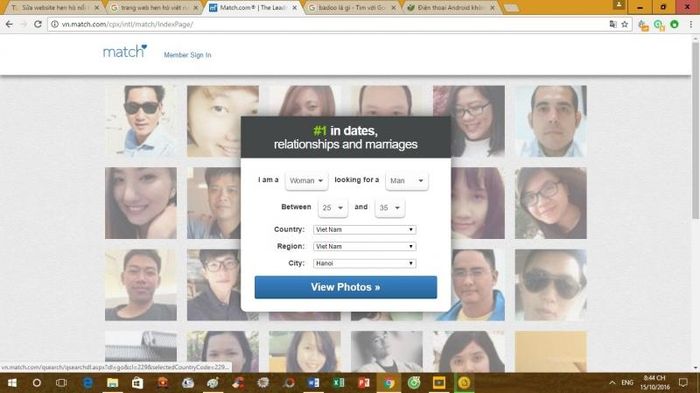Click the match logo
Image resolution: width=700 pixels, height=393 pixels.
(125, 51)
